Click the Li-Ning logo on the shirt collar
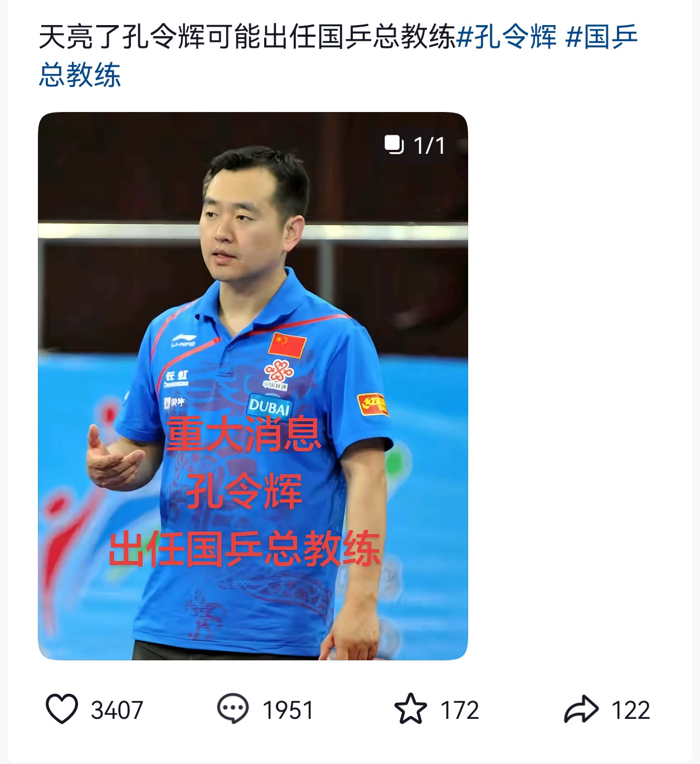 coord(183,340)
